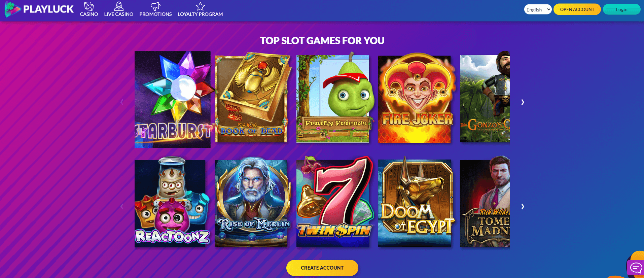Viewport: 644px width, 278px height.
Task: Open the Casino dice icon
Action: click(89, 6)
